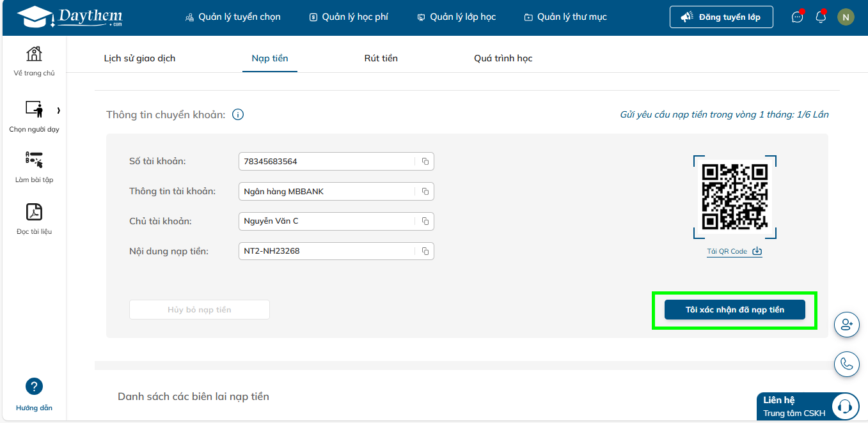Image resolution: width=868 pixels, height=423 pixels.
Task: Go to Về trang chủ home icon
Action: pos(34,54)
